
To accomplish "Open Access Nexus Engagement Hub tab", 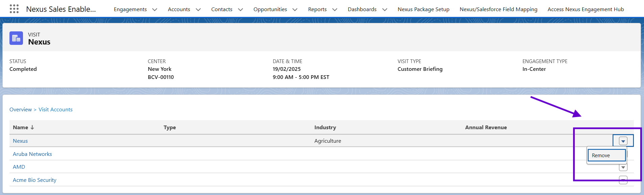I will [x=586, y=9].
